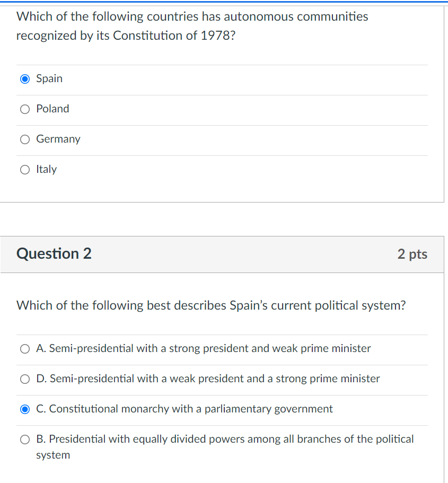Click question text about Spain's current political system
This screenshot has width=448, height=483.
[x=211, y=305]
